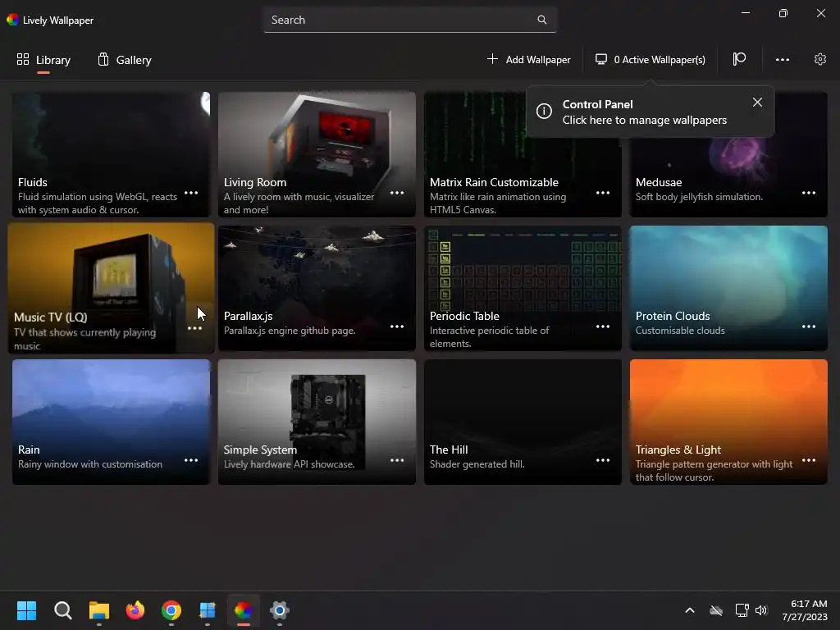Select the Matrix Rain Customizable thumbnail
The image size is (840, 630).
[x=523, y=154]
